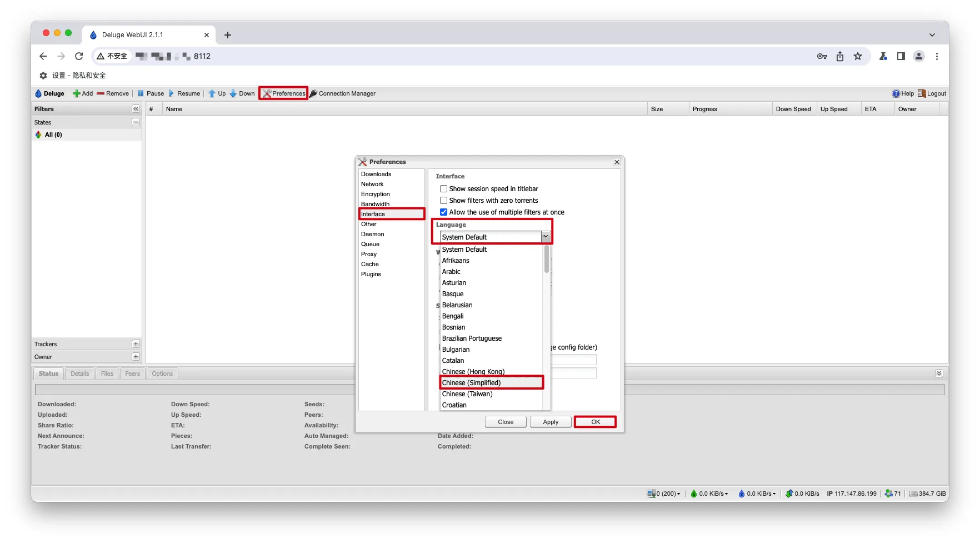Sort torrents by Name column
This screenshot has height=543, width=980.
pyautogui.click(x=405, y=109)
